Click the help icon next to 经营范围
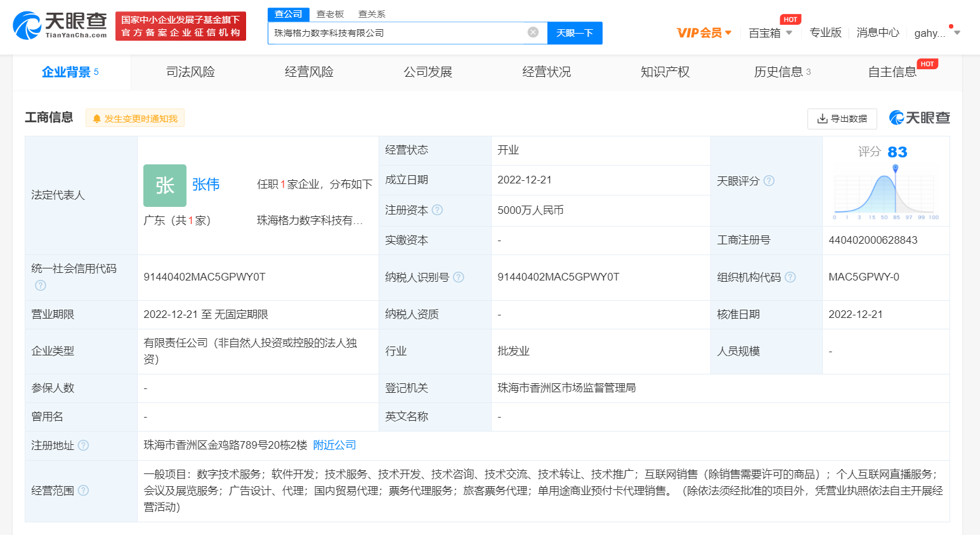 pos(83,491)
